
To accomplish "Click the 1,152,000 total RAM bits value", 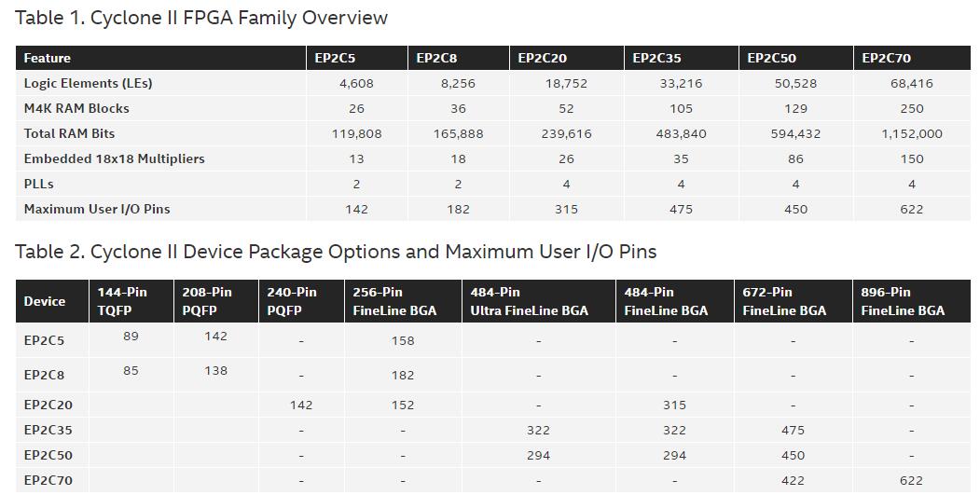I will coord(911,133).
